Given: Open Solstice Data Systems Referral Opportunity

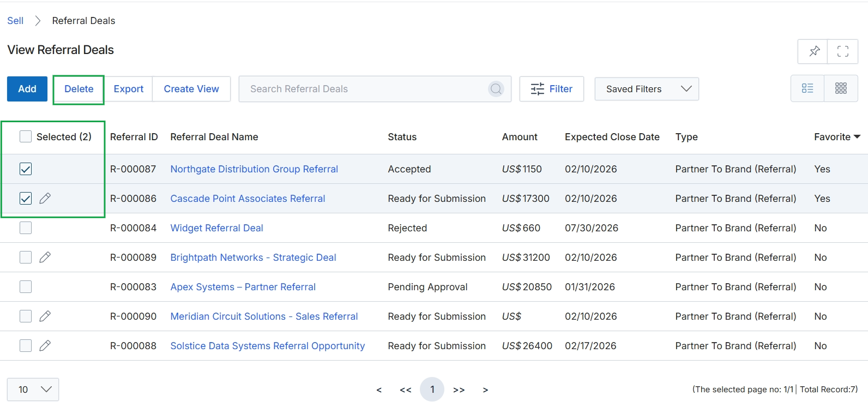Looking at the screenshot, I should point(267,346).
